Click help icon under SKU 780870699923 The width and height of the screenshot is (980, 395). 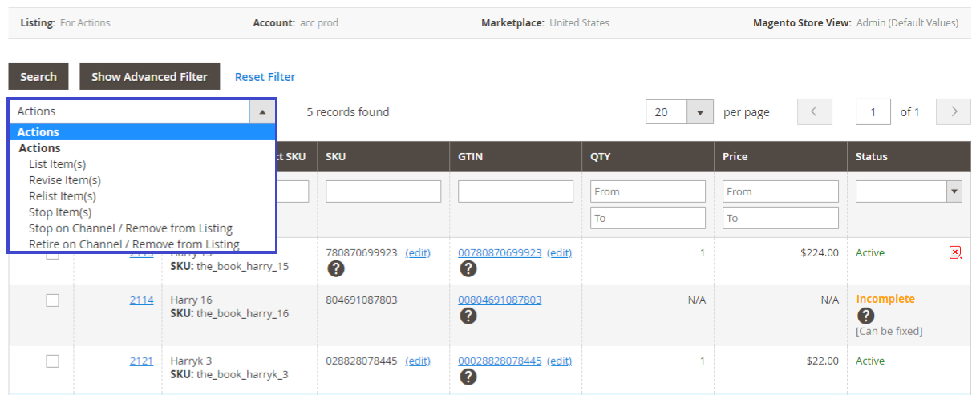pos(336,268)
